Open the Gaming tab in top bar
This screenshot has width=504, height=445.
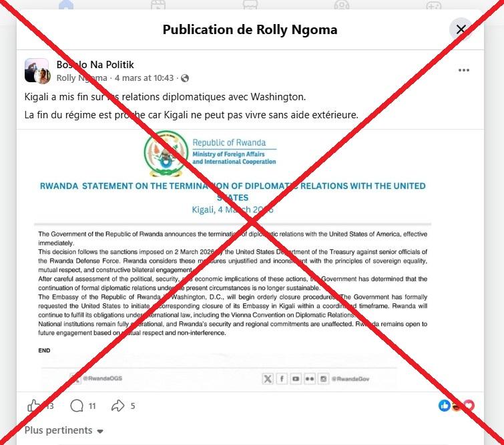[x=434, y=5]
